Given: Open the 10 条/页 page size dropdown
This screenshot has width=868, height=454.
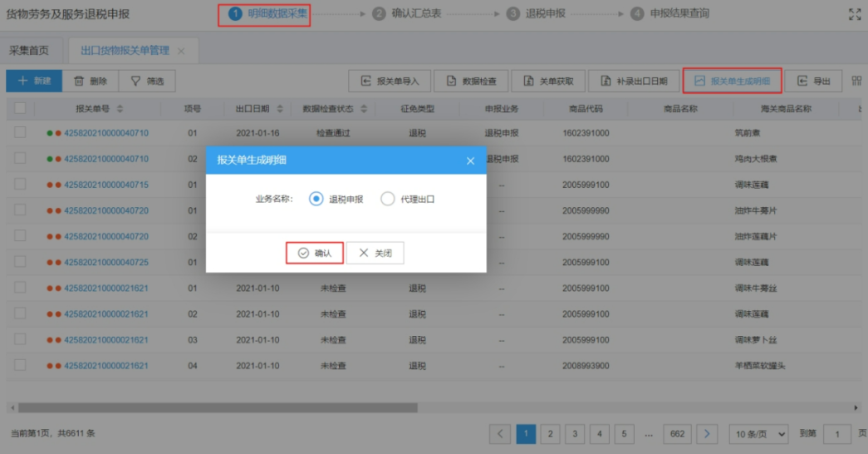Looking at the screenshot, I should [x=758, y=434].
